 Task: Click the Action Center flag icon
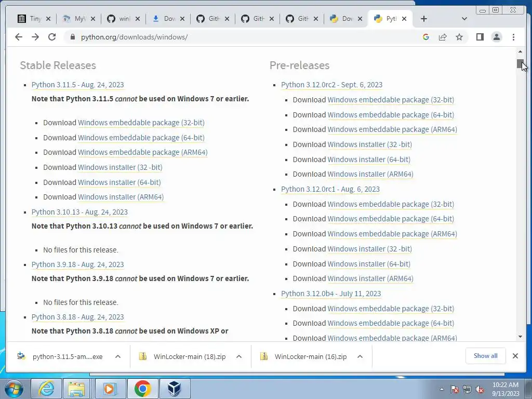point(454,390)
